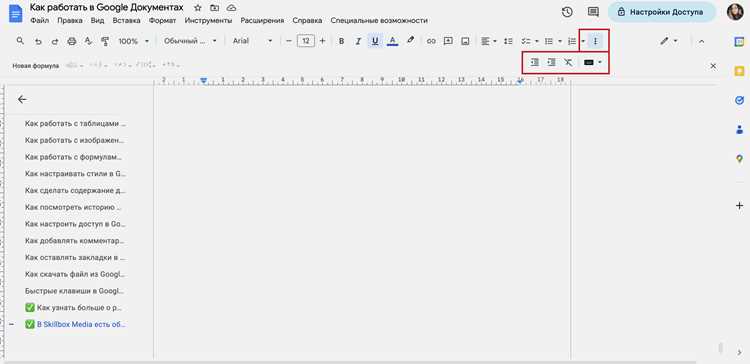
Task: Open Contacts in side panel
Action: pyautogui.click(x=739, y=130)
